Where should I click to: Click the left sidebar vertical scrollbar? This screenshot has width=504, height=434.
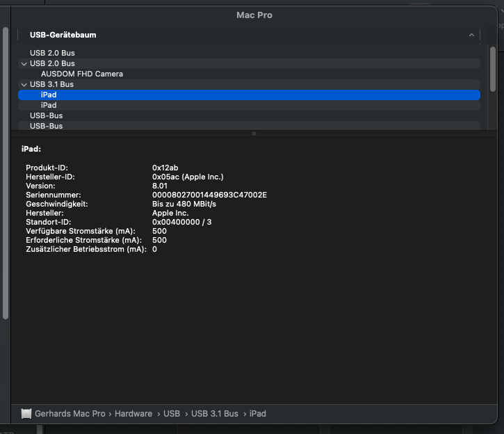click(x=6, y=173)
